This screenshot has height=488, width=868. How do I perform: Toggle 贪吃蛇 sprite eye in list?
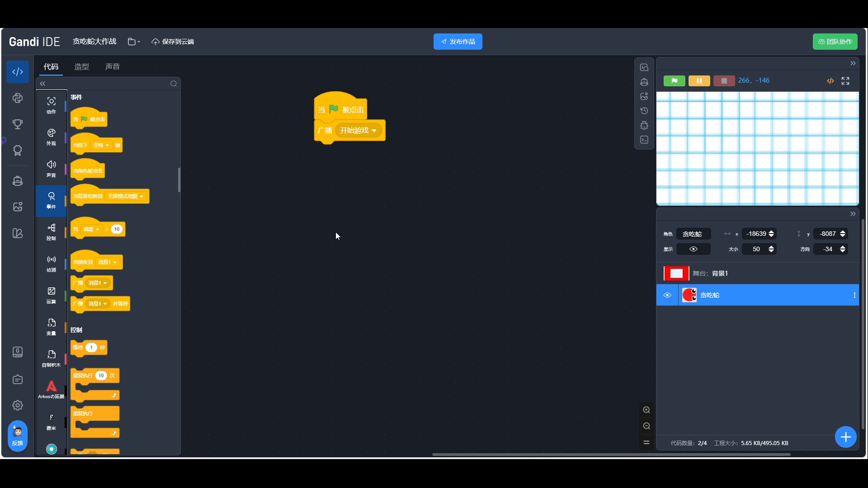pyautogui.click(x=667, y=295)
